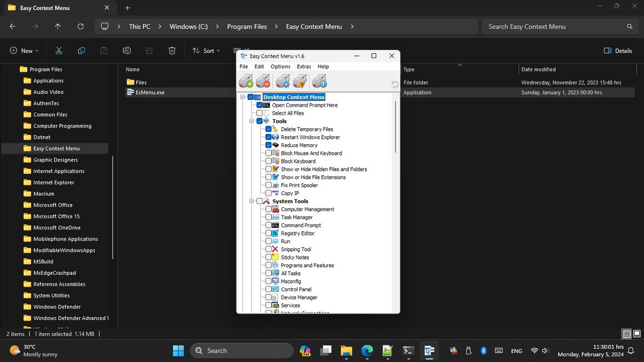
Task: Click the Cut scissors icon in File Explorer
Action: [x=59, y=51]
